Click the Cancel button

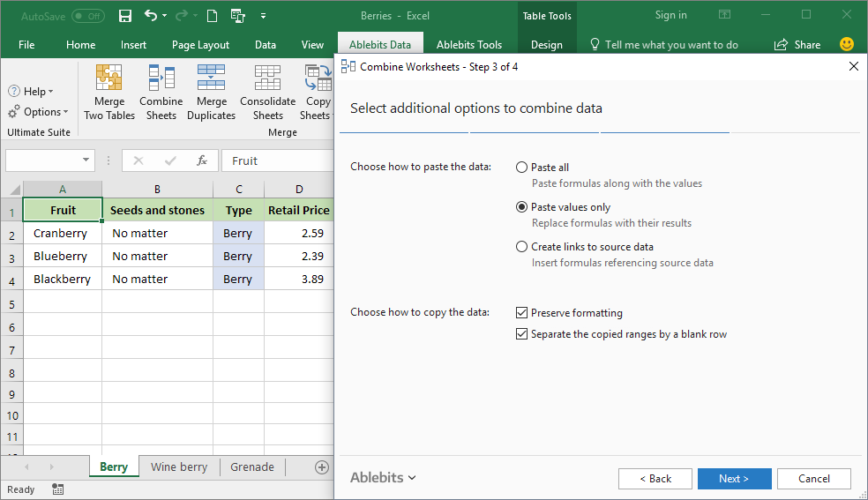(813, 479)
